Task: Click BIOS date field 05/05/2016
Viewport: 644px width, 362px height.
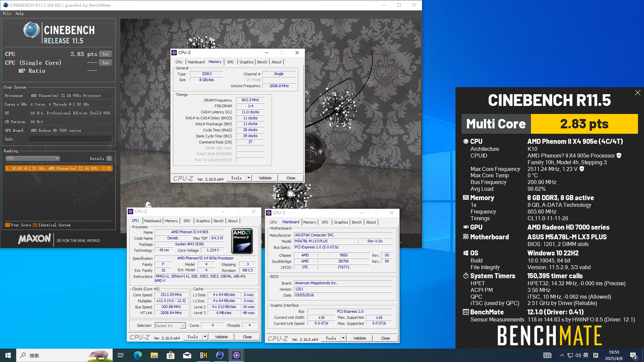Action: pos(343,295)
